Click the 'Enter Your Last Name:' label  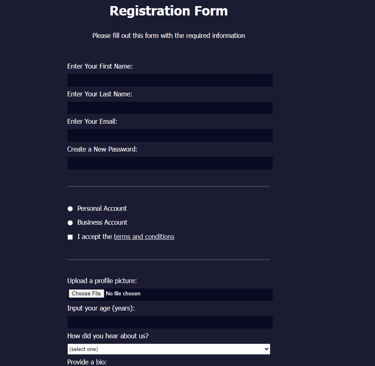(100, 94)
